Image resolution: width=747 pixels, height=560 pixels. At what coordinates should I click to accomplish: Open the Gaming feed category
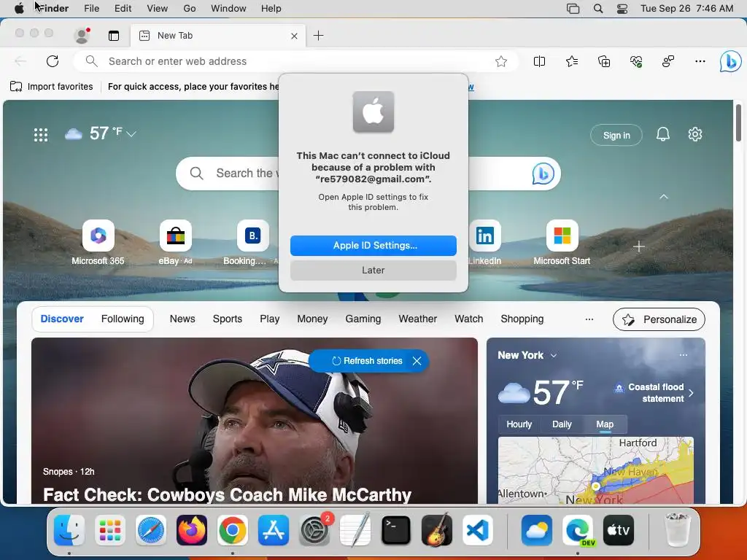tap(363, 319)
